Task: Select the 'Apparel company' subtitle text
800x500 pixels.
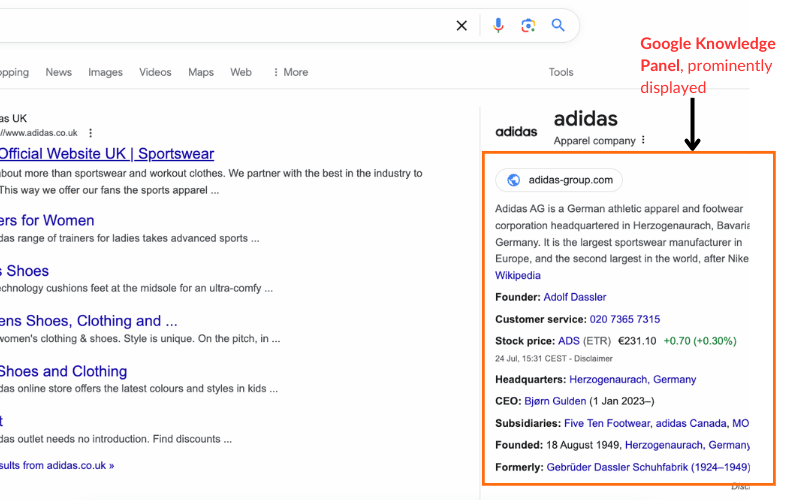Action: click(594, 141)
